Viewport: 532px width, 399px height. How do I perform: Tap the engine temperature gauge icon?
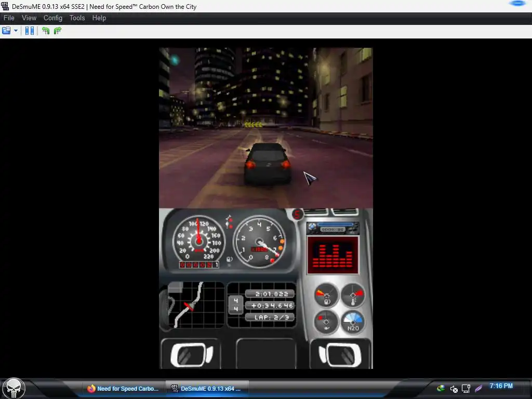(353, 295)
